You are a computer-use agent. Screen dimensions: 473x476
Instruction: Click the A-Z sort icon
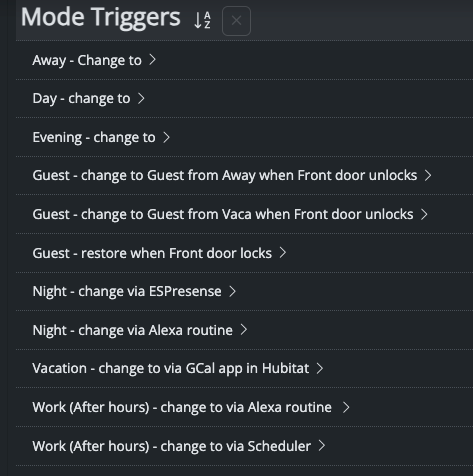202,20
